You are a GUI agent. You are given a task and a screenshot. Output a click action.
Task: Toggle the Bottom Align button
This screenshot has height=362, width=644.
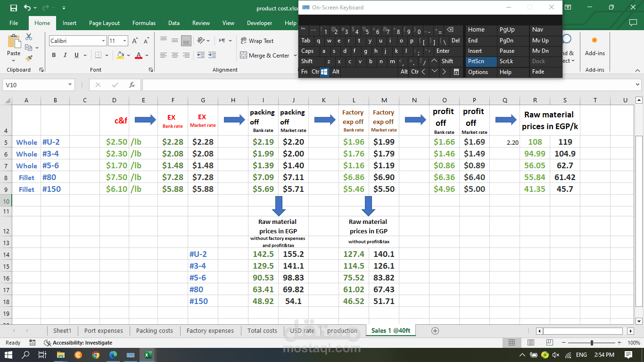point(186,41)
